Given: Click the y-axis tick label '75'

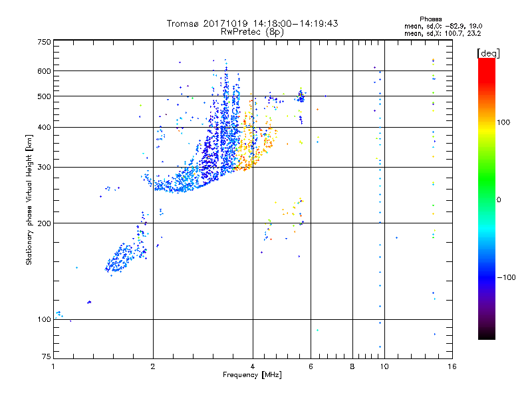Looking at the screenshot, I should (47, 356).
